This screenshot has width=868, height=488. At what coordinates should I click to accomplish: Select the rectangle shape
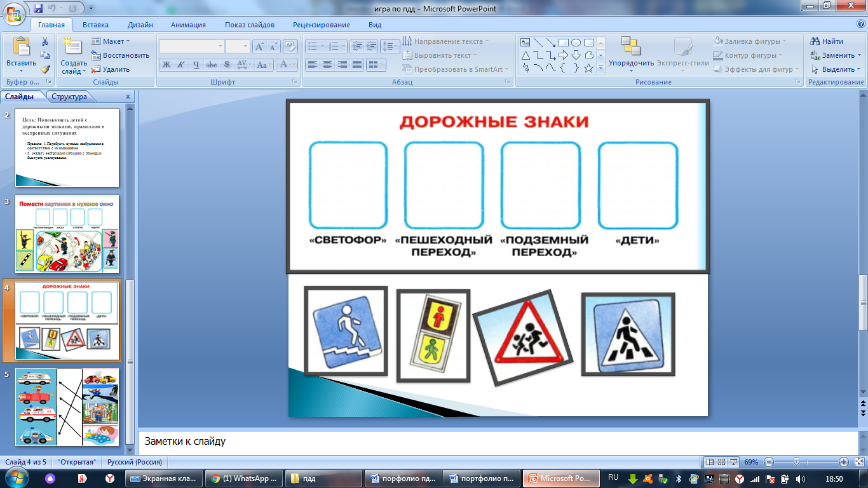[x=564, y=43]
